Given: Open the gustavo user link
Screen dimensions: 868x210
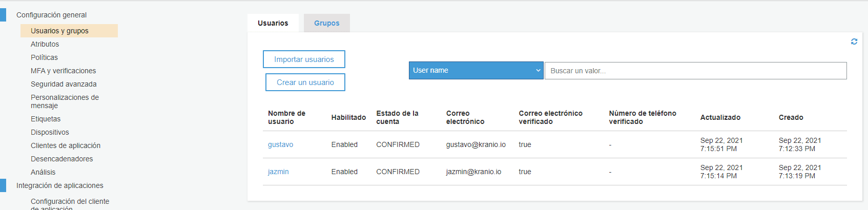Looking at the screenshot, I should point(281,145).
